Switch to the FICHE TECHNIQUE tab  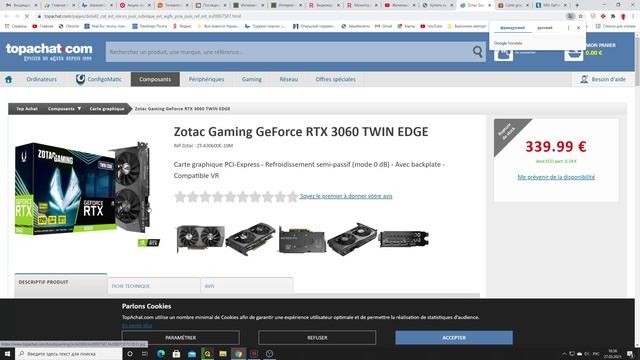coord(154,286)
